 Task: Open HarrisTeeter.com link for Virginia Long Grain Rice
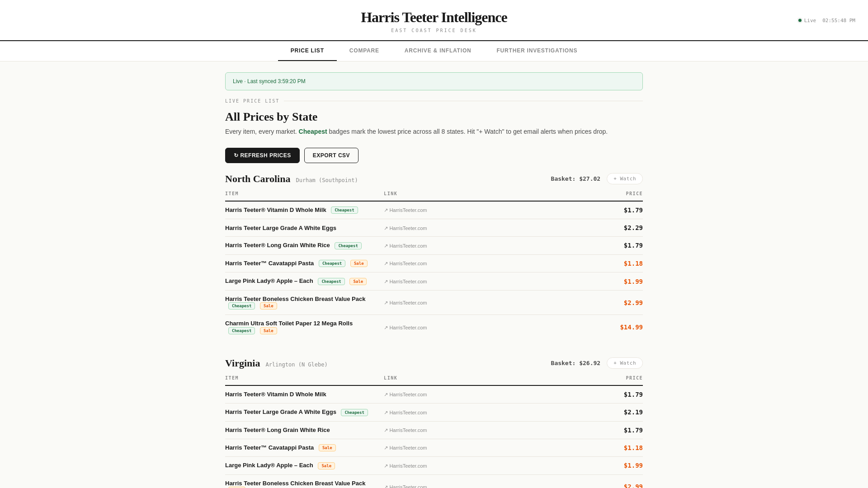point(406,430)
